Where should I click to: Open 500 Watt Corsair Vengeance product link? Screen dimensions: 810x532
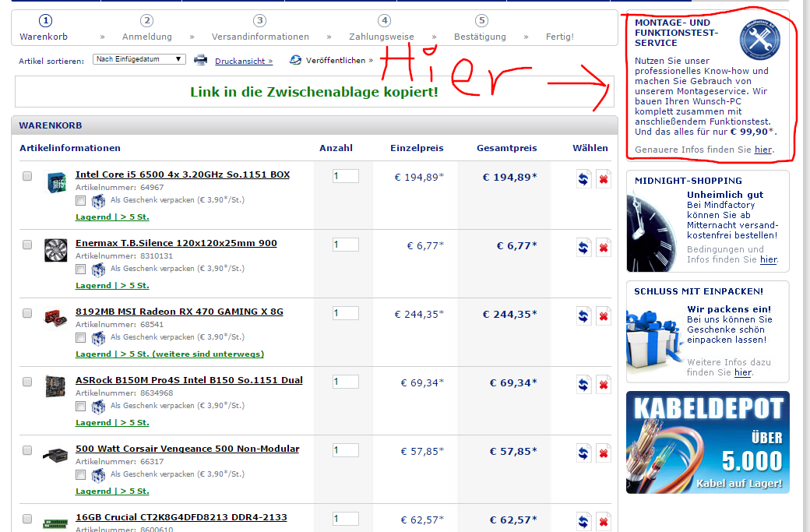point(188,449)
